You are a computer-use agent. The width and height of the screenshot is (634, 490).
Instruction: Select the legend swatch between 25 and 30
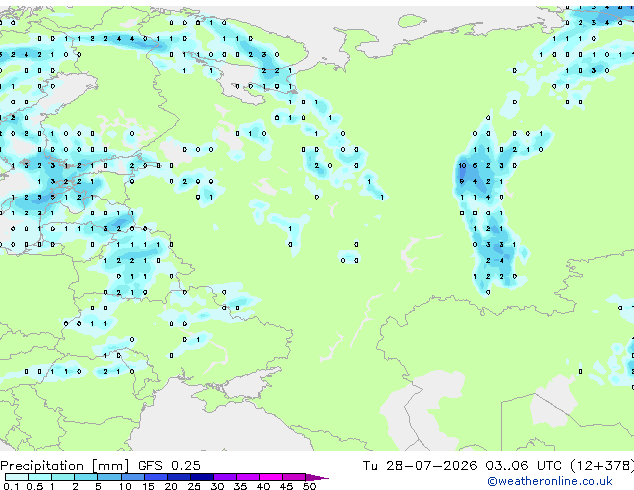pos(201,477)
